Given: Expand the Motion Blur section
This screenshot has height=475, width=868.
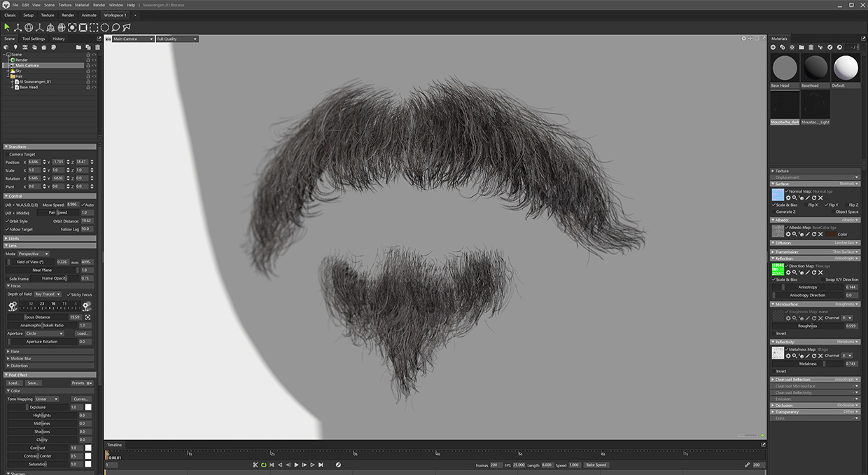Looking at the screenshot, I should 21,358.
